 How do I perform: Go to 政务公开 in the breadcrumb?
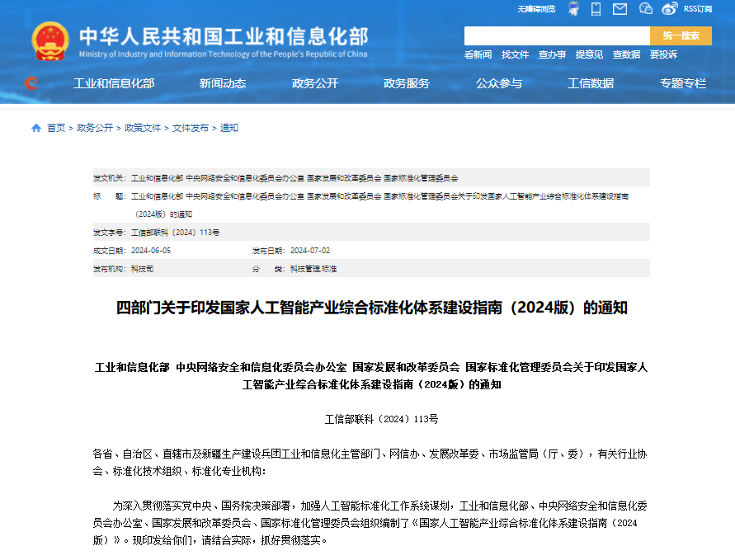[x=95, y=128]
